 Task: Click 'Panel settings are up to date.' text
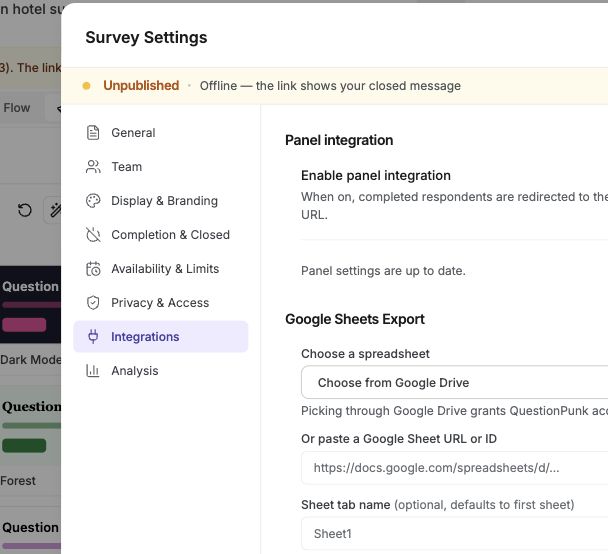coord(383,271)
